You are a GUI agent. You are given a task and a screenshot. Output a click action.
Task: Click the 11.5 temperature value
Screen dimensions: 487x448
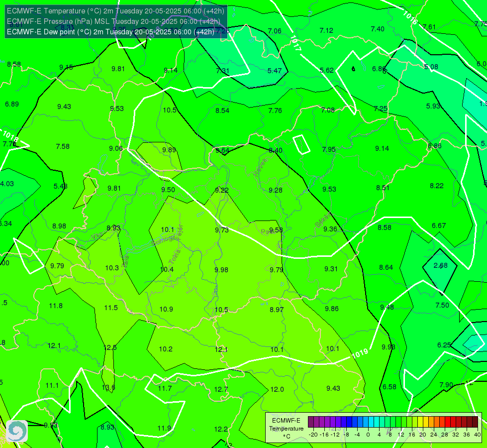tap(111, 308)
